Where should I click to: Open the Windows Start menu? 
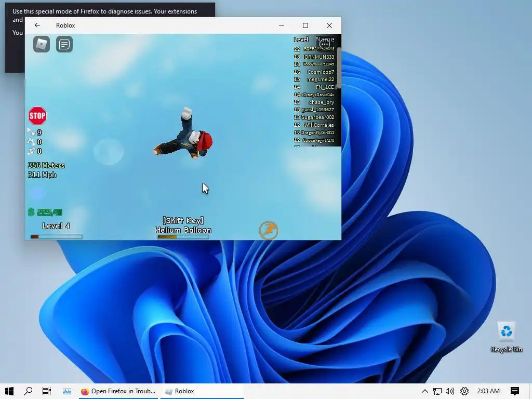coord(9,391)
